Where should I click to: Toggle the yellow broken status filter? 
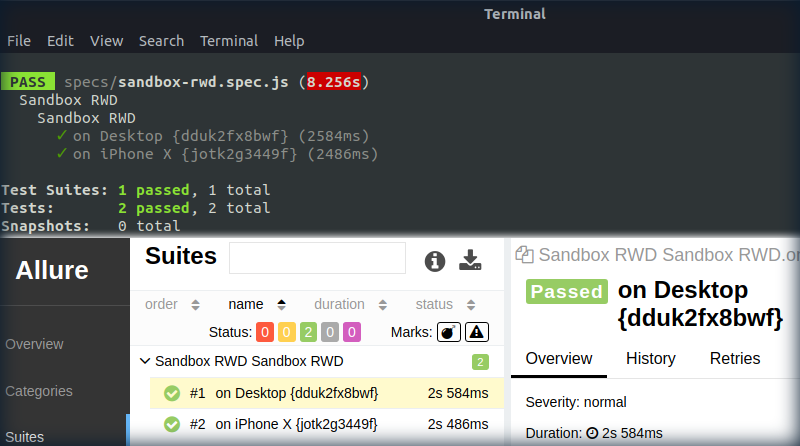click(287, 332)
